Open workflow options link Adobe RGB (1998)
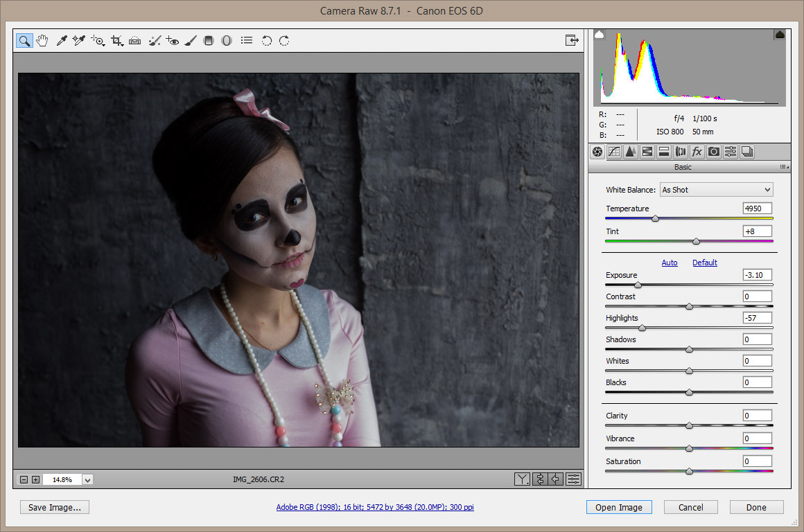The image size is (804, 532). click(375, 507)
